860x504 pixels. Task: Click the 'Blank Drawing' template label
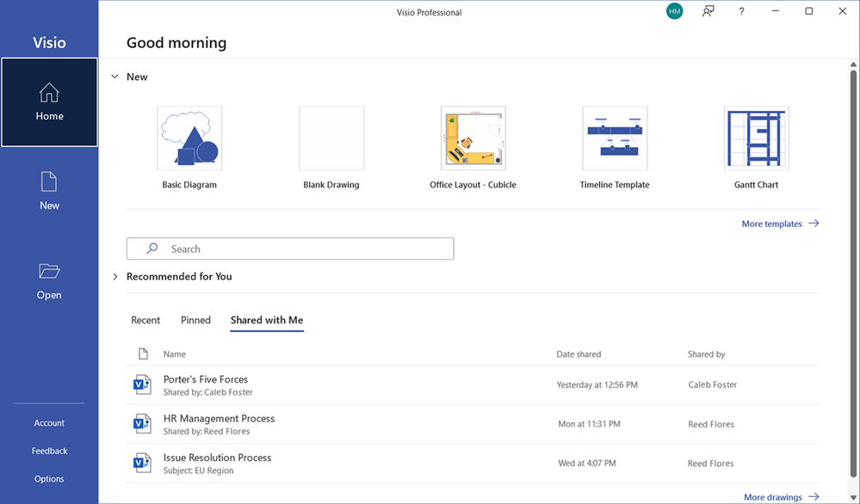coord(331,185)
